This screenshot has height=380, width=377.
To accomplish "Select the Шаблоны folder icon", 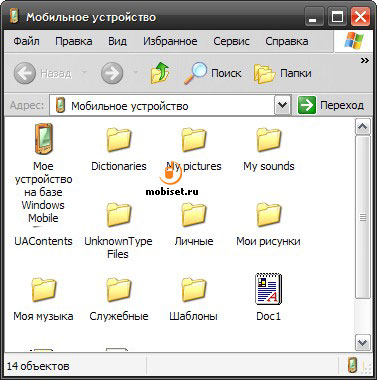I will click(194, 290).
